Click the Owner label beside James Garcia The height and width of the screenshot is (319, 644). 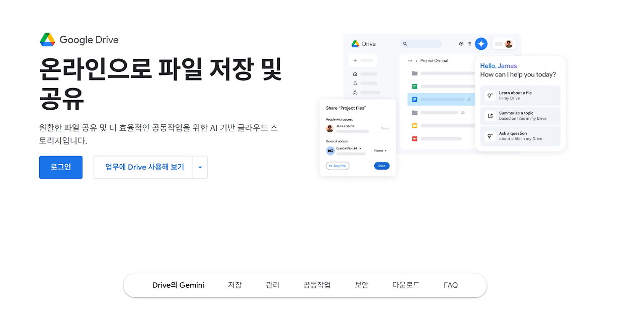[x=385, y=128]
